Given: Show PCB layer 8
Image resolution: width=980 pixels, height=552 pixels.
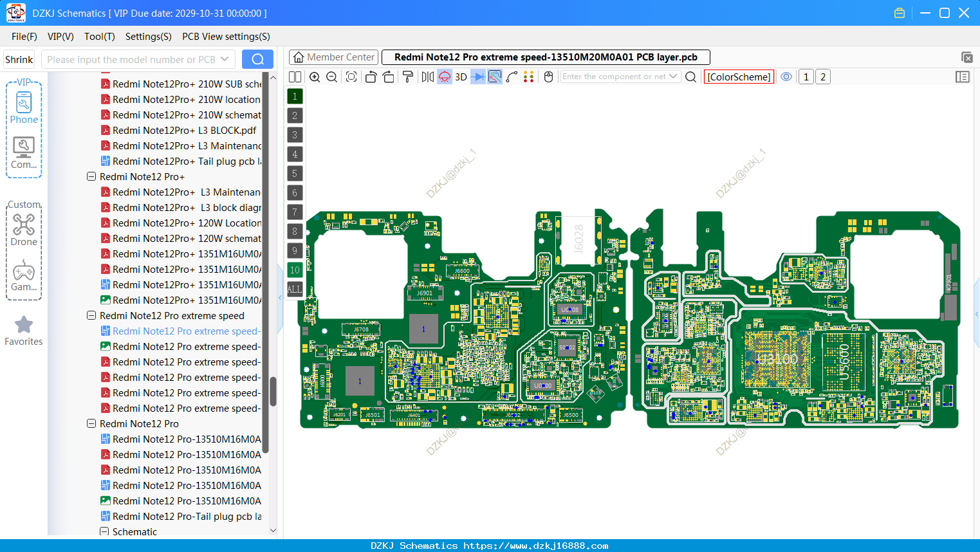Looking at the screenshot, I should [295, 231].
